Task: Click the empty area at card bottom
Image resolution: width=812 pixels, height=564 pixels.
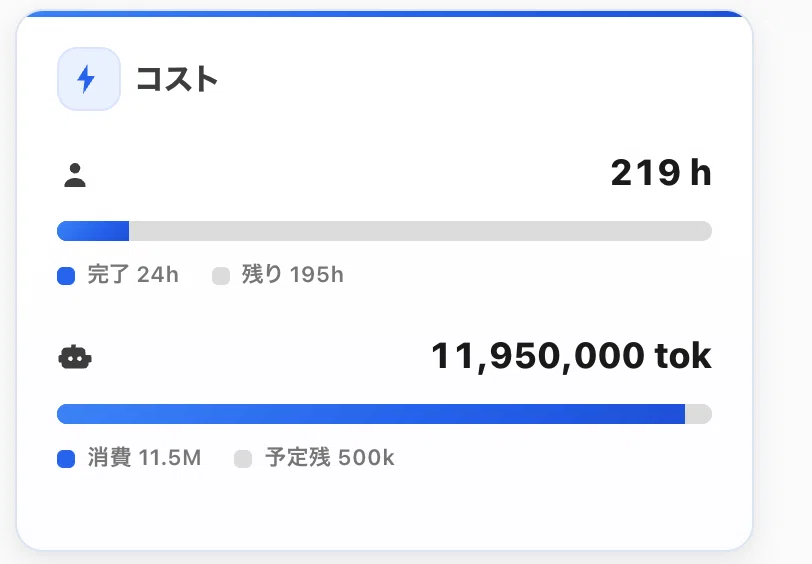Action: [384, 510]
